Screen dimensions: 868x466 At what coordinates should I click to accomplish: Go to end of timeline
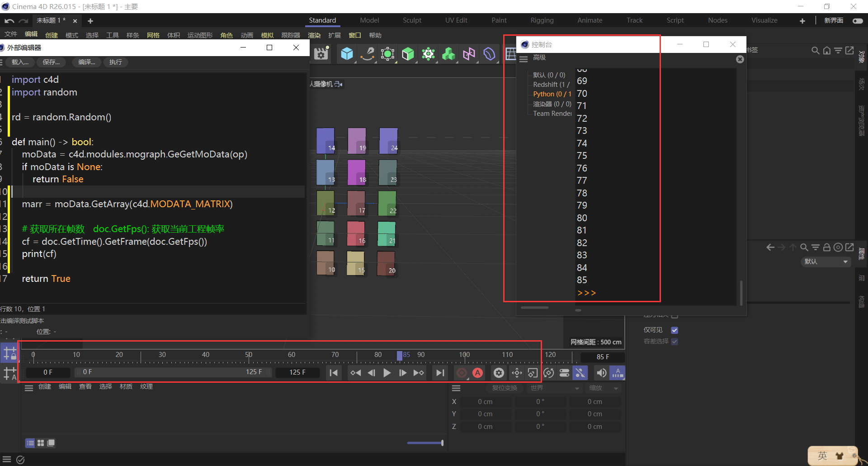(x=440, y=373)
